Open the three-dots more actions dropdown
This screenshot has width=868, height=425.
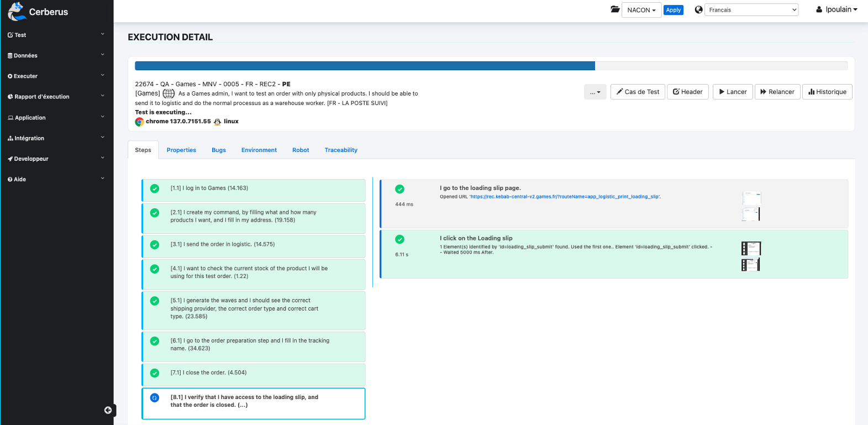(595, 92)
